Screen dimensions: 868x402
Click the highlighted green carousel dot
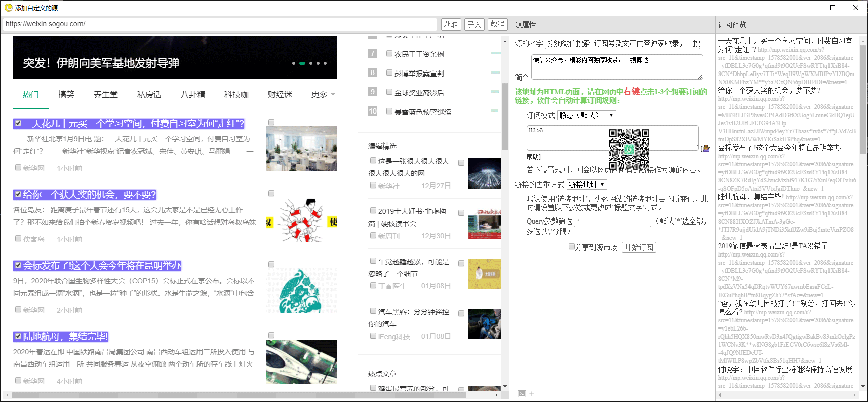(302, 63)
